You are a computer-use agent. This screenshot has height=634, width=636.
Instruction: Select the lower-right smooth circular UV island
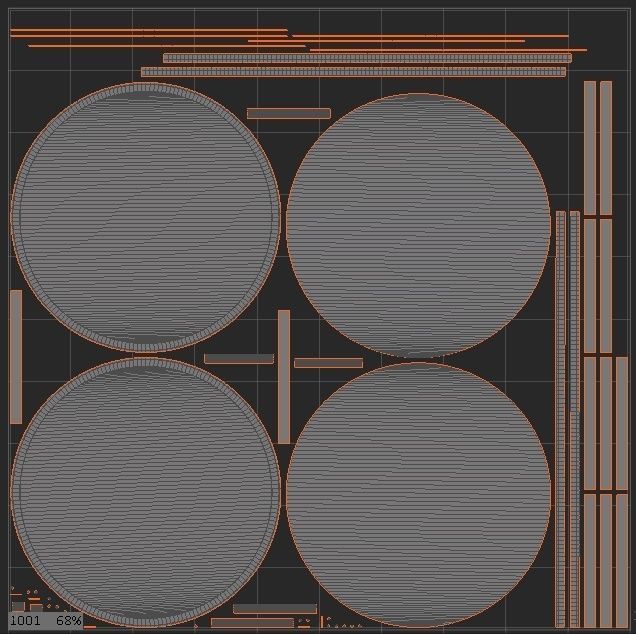click(419, 495)
